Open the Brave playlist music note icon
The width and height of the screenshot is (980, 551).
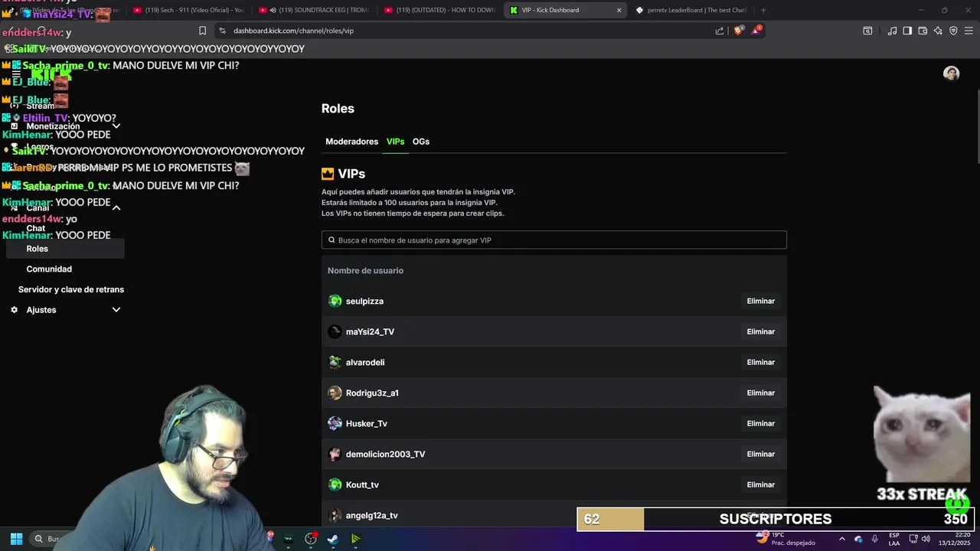point(892,31)
